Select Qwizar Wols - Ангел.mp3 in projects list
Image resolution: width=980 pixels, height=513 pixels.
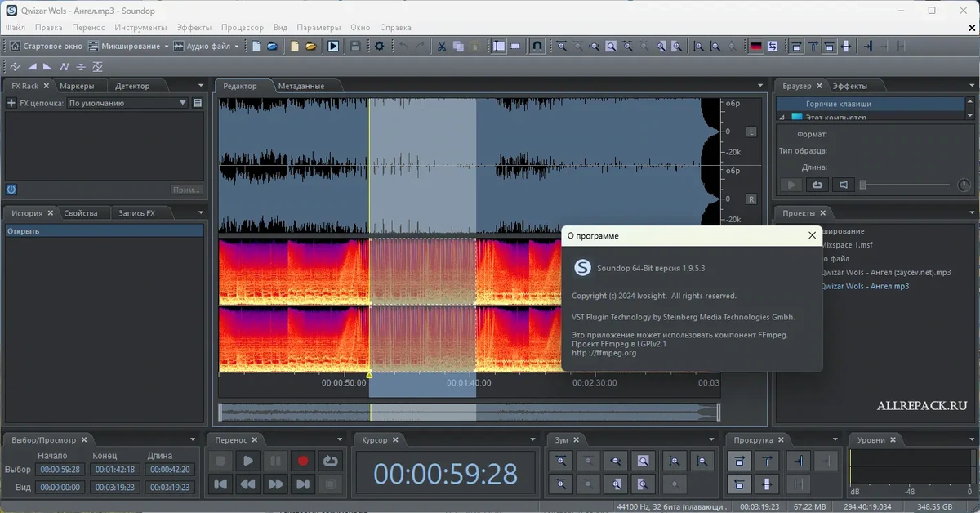tap(865, 286)
